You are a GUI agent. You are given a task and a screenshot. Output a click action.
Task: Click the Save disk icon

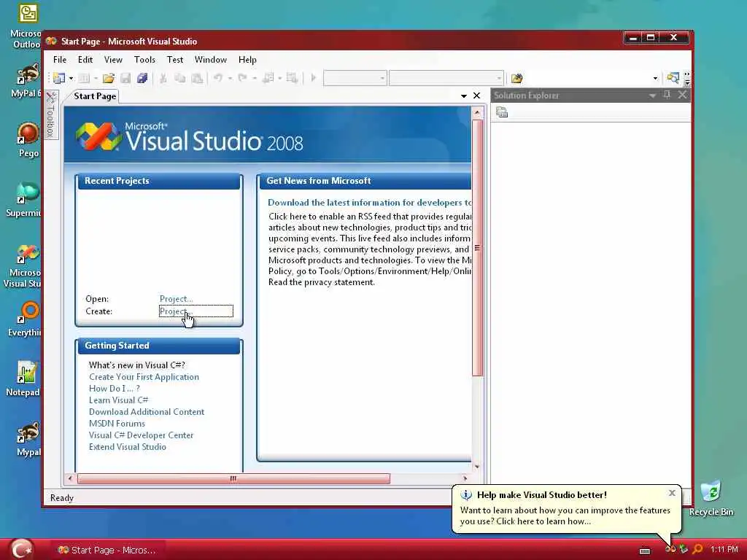pyautogui.click(x=125, y=78)
